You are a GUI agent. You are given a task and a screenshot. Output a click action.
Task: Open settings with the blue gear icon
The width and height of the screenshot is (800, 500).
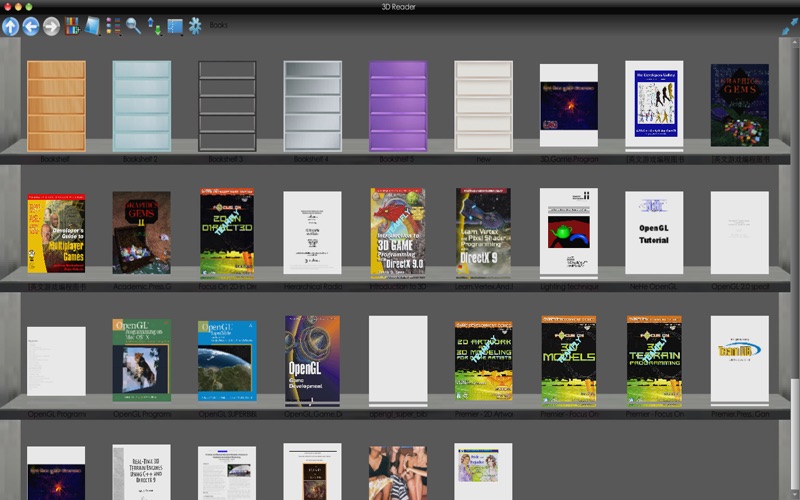[x=195, y=26]
